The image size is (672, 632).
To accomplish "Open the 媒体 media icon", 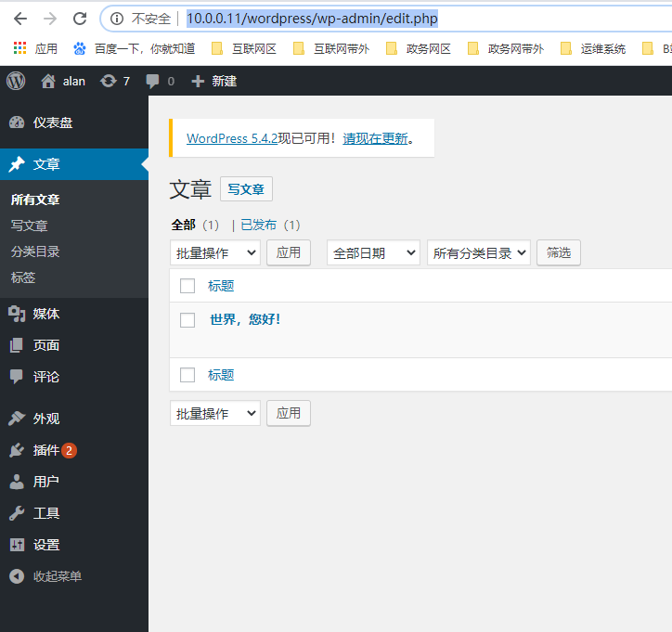I will point(17,314).
